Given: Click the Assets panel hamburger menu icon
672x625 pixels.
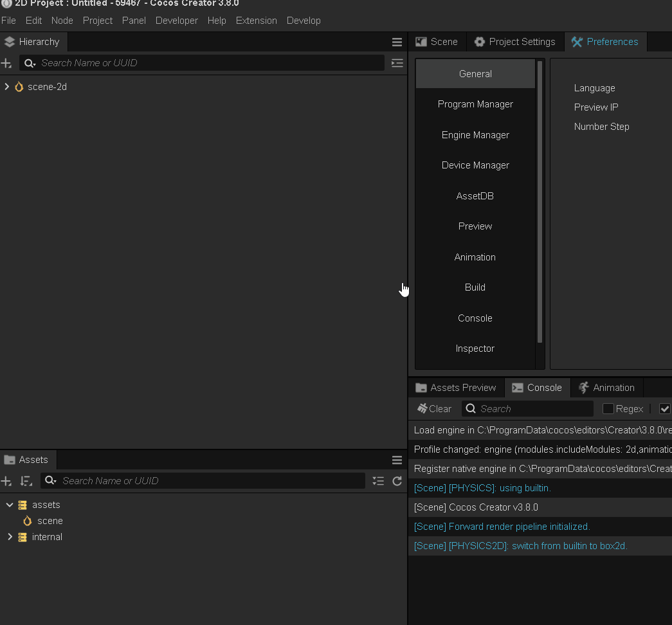Looking at the screenshot, I should 397,460.
